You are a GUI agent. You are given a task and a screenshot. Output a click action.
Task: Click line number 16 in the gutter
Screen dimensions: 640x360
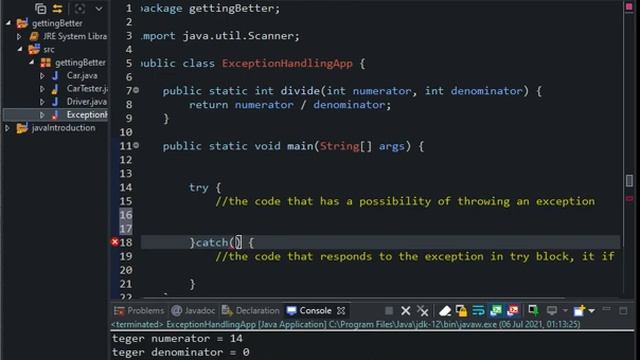pos(126,215)
